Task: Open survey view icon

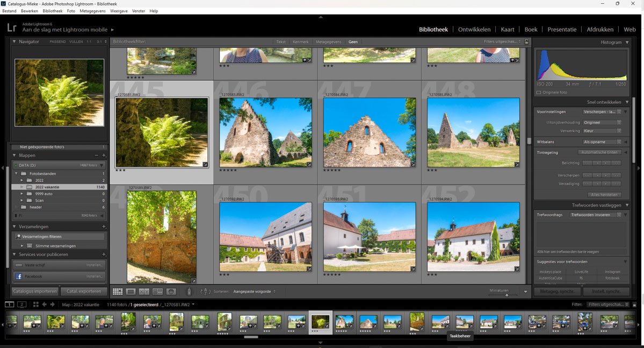Action: point(158,292)
